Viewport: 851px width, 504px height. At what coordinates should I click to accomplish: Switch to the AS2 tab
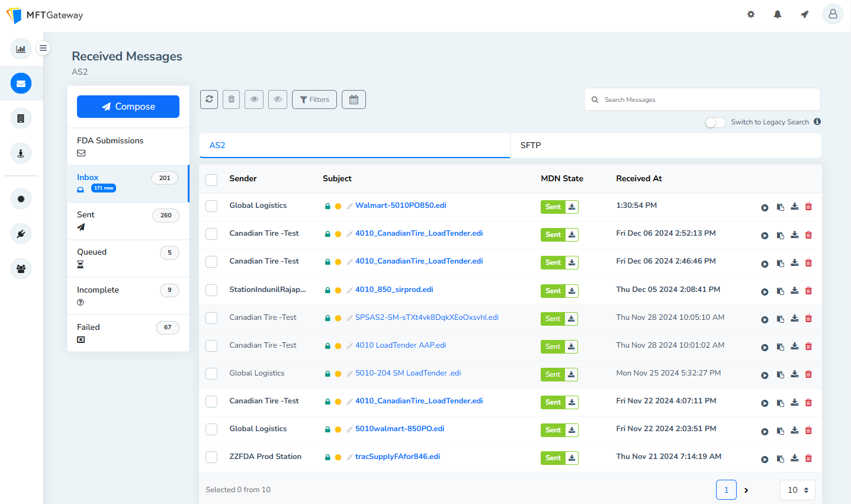[x=355, y=145]
